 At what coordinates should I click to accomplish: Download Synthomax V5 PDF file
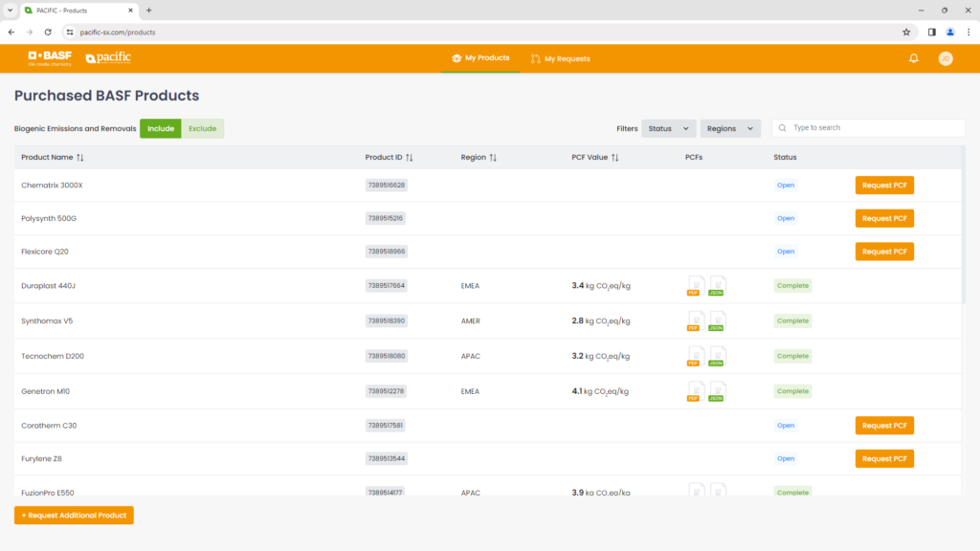pyautogui.click(x=696, y=320)
